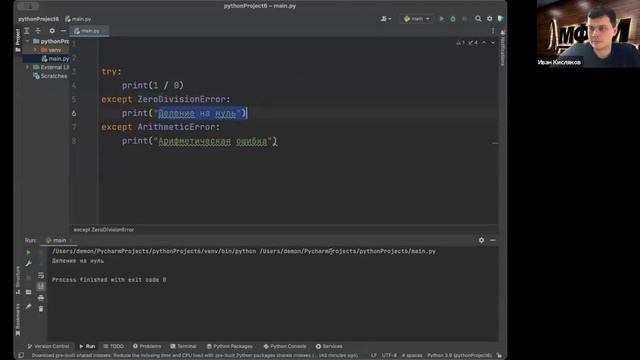The width and height of the screenshot is (640, 360).
Task: Hide the Run panel with minus icon
Action: pyautogui.click(x=493, y=240)
